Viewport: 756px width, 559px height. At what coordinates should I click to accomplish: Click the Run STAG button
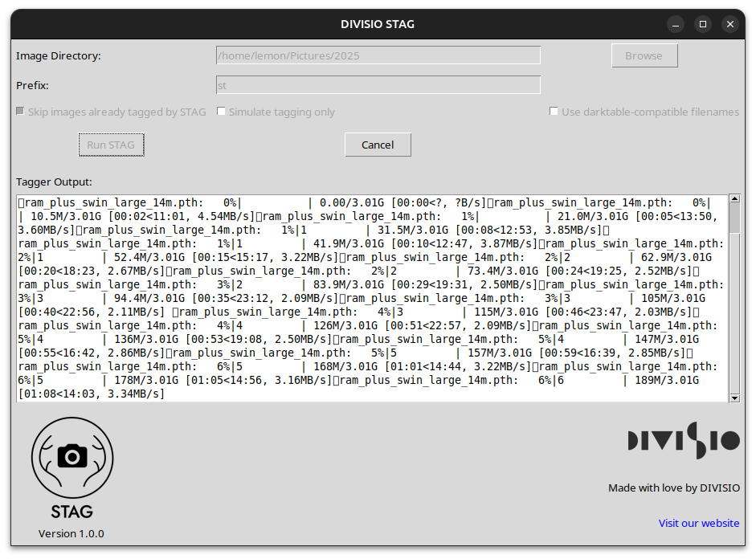click(112, 145)
